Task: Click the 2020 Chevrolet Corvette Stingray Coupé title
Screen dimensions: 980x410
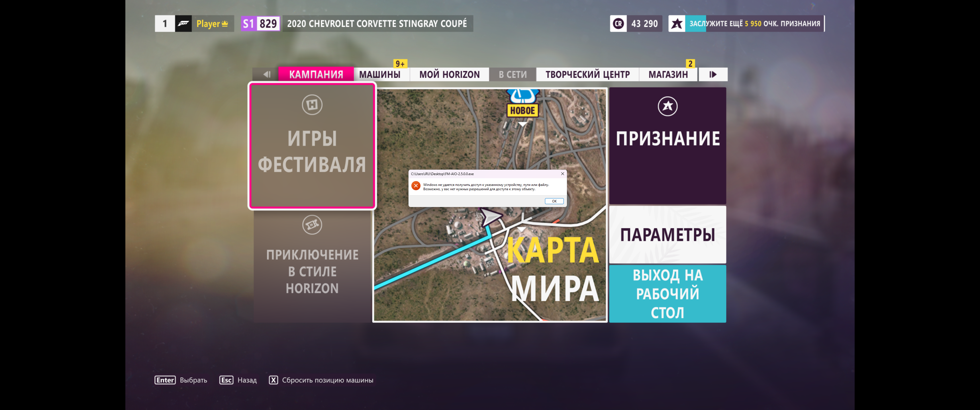Action: point(377,24)
